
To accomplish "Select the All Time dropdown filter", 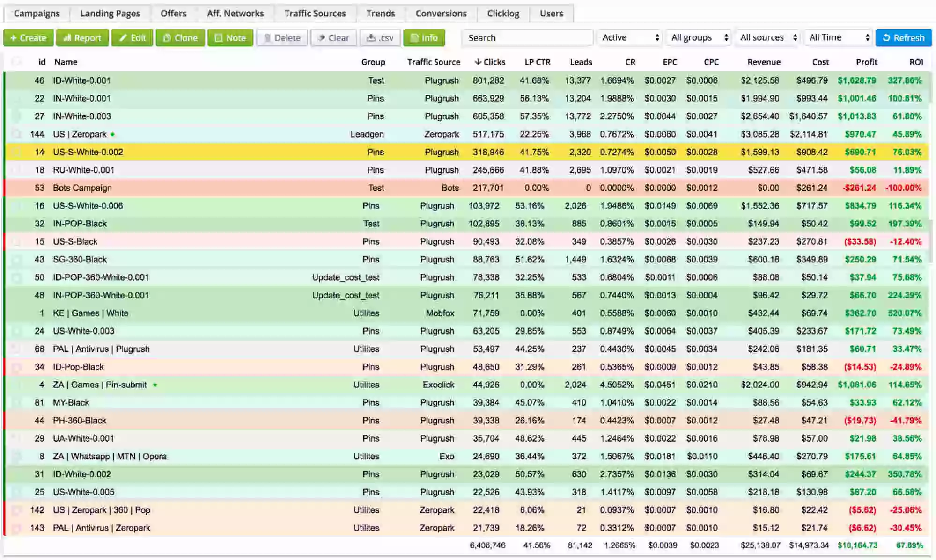I will click(837, 37).
